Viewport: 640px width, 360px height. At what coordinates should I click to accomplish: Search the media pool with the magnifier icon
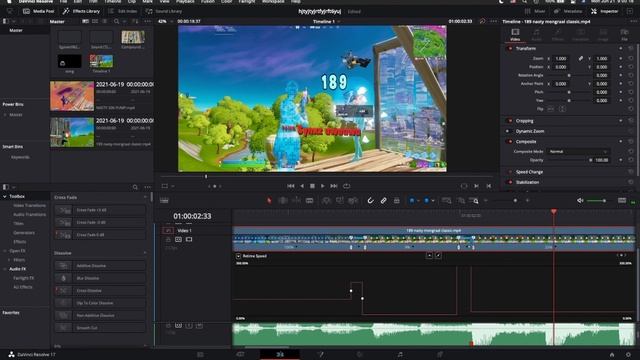coord(117,21)
